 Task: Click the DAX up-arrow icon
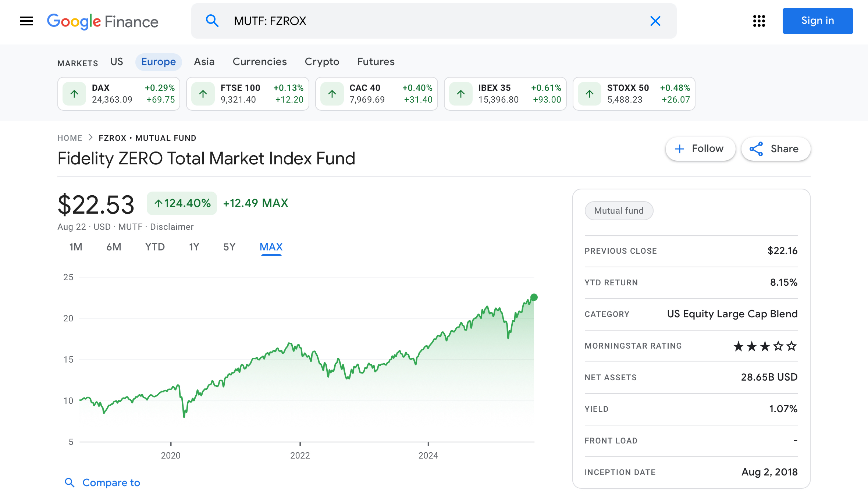click(74, 94)
